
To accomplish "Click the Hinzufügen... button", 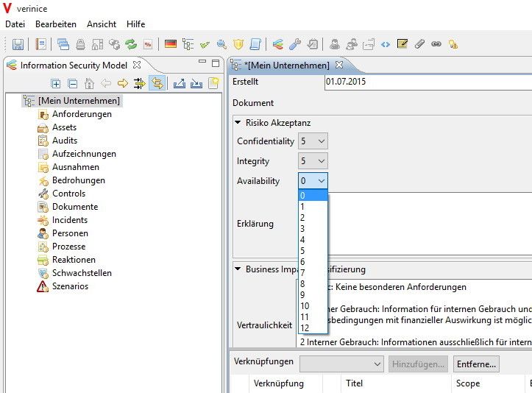I will 418,364.
